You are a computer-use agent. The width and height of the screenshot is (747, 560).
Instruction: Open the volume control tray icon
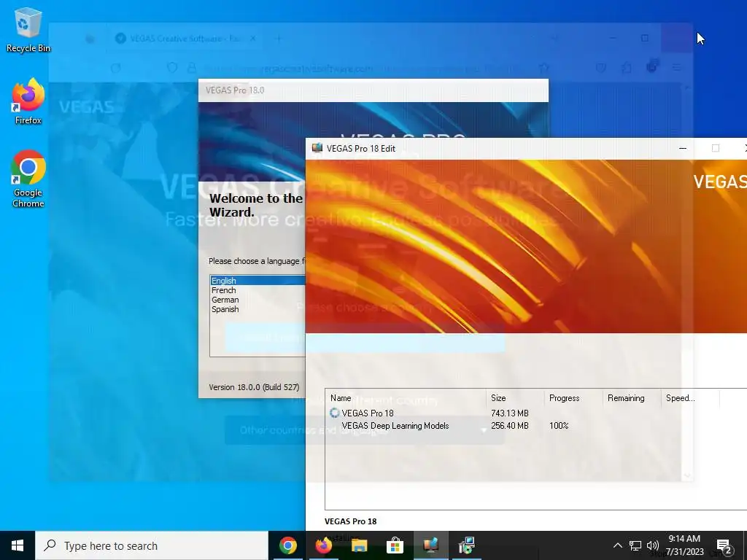click(x=653, y=545)
